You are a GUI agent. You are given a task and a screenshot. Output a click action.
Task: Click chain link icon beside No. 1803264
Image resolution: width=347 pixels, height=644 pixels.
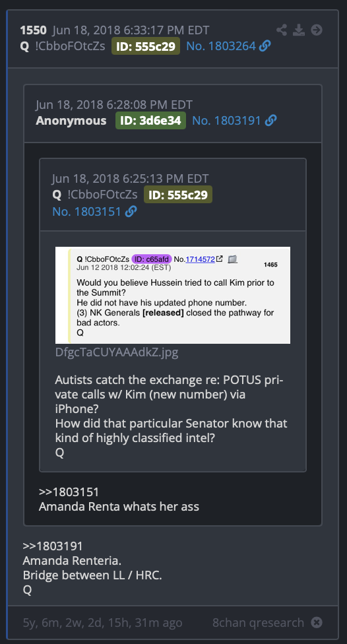[x=265, y=46]
